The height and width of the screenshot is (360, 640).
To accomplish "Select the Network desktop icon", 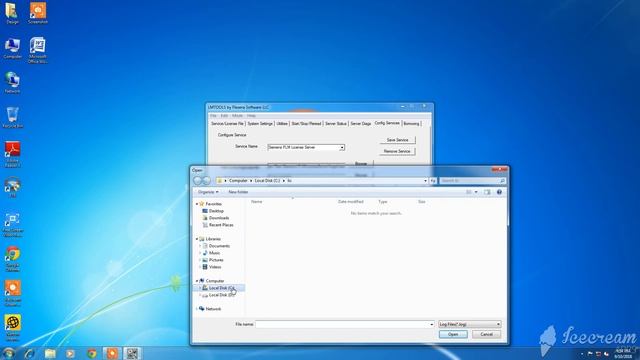I will pyautogui.click(x=12, y=83).
